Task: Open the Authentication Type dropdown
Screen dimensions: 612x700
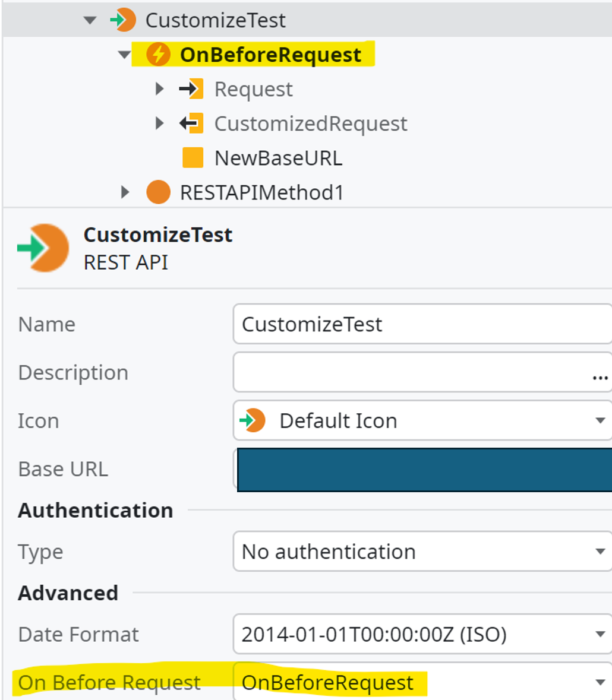Action: 600,552
